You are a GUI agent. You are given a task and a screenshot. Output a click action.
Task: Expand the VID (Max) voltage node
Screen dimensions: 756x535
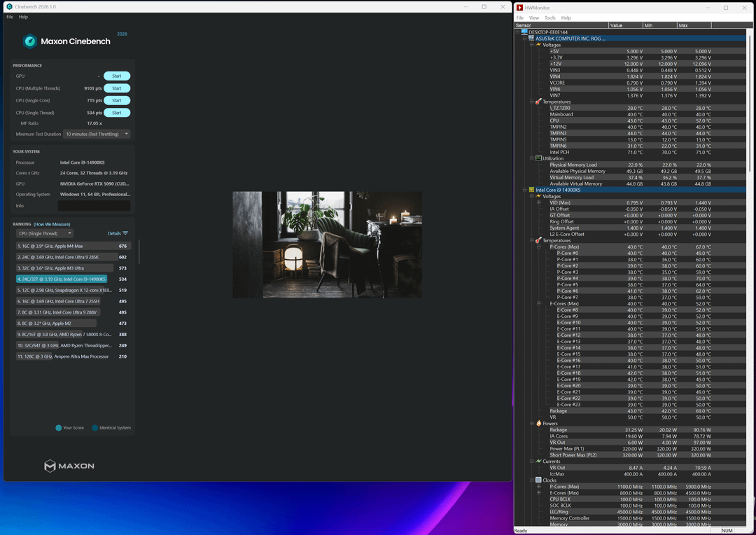(540, 203)
